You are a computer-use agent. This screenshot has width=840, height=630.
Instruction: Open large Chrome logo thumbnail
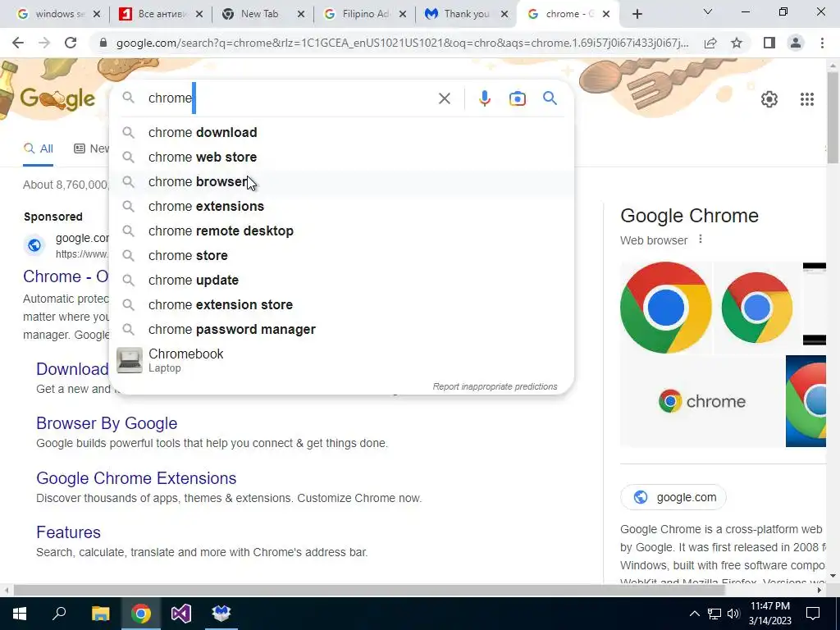pos(666,308)
